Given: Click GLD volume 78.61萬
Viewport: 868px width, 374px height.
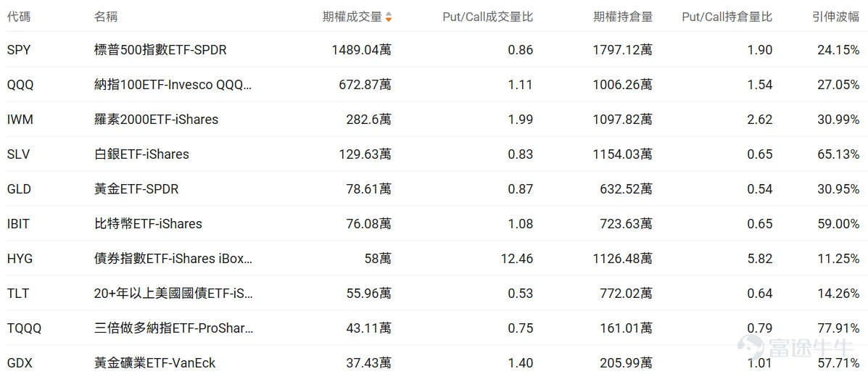Looking at the screenshot, I should pyautogui.click(x=368, y=189).
